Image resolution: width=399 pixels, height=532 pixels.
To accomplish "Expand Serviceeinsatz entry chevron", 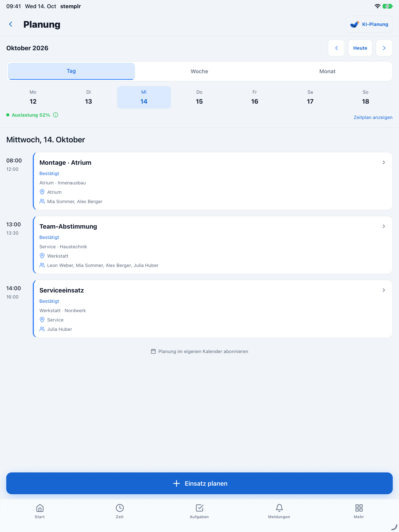I will pos(384,290).
